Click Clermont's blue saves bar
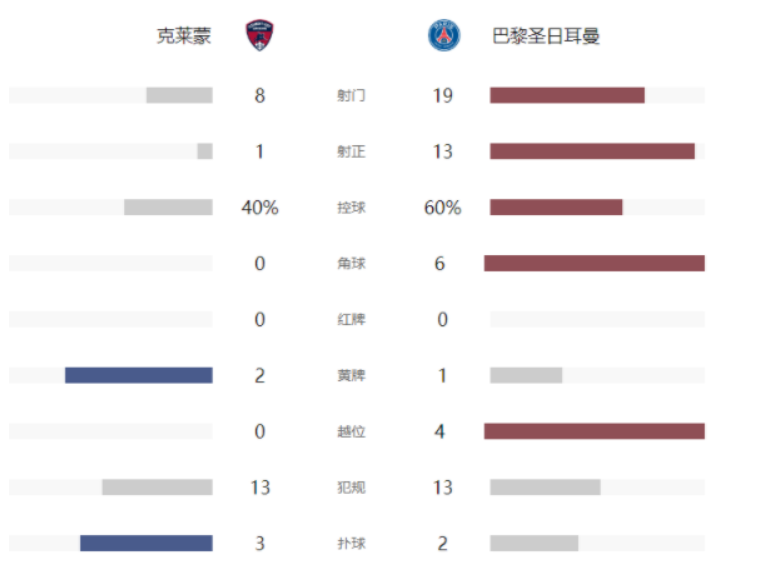Viewport: 764px width, 578px height. [146, 543]
